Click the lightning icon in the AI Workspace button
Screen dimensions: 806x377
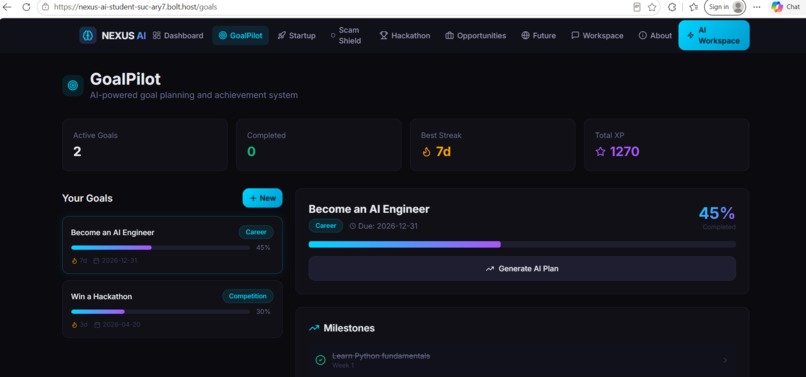(690, 35)
